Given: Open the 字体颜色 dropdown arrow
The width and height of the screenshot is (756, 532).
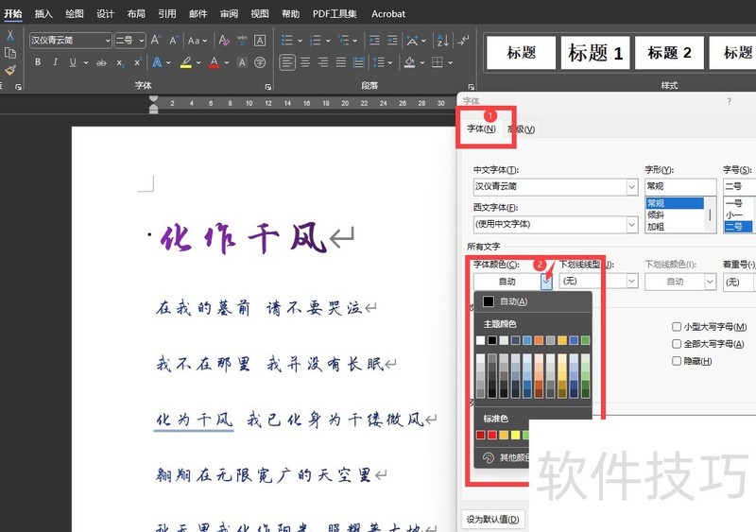Looking at the screenshot, I should tap(546, 282).
